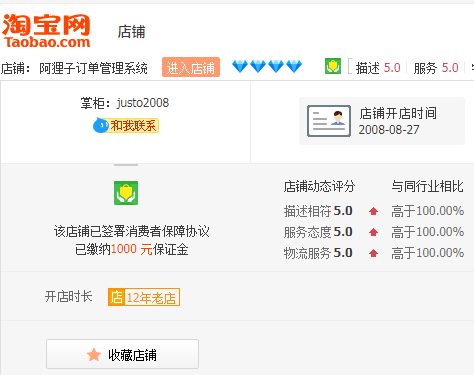Click the ID card certification icon
The height and width of the screenshot is (375, 474).
click(329, 121)
